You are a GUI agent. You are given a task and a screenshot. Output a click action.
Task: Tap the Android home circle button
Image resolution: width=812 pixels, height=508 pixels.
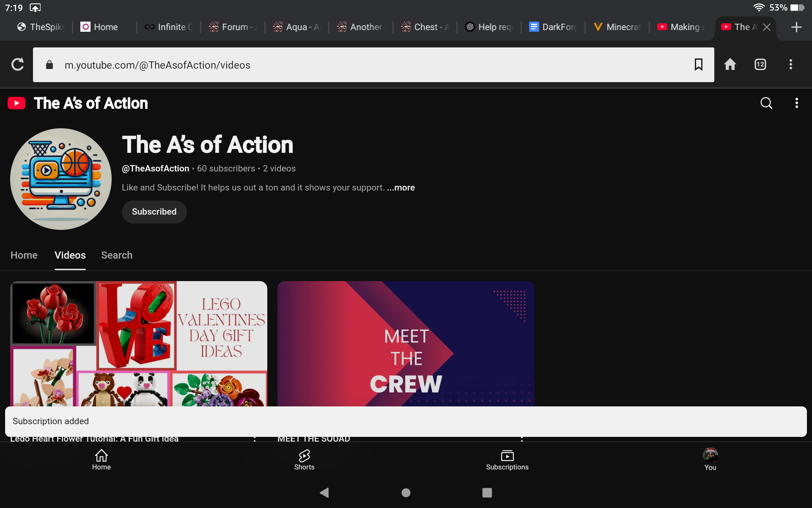coord(406,492)
